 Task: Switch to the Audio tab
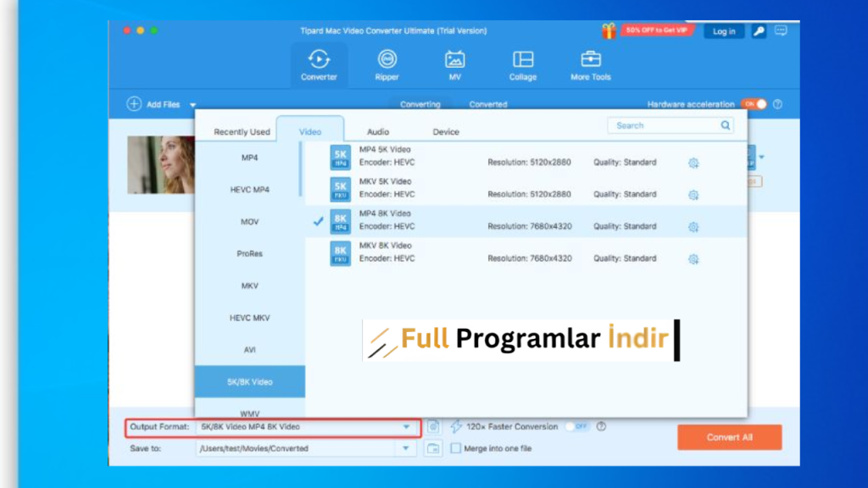378,131
